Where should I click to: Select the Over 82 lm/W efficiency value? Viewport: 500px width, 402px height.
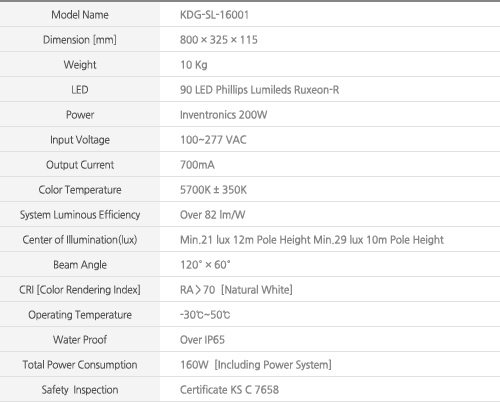(x=212, y=215)
